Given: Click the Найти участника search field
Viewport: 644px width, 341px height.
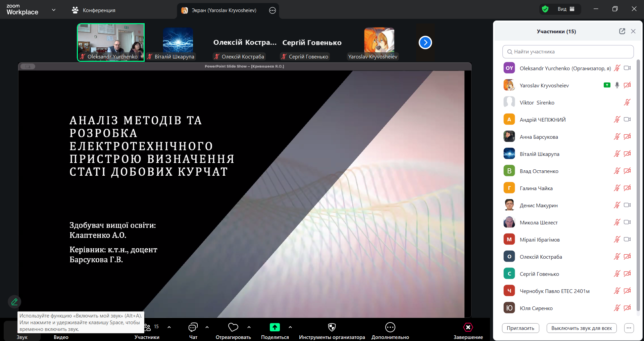Looking at the screenshot, I should (568, 52).
